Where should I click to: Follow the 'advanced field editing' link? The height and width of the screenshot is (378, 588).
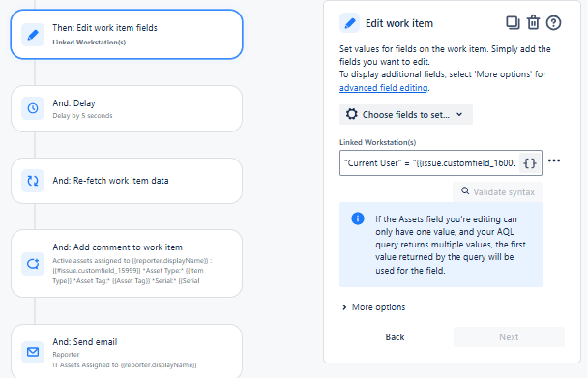(383, 88)
